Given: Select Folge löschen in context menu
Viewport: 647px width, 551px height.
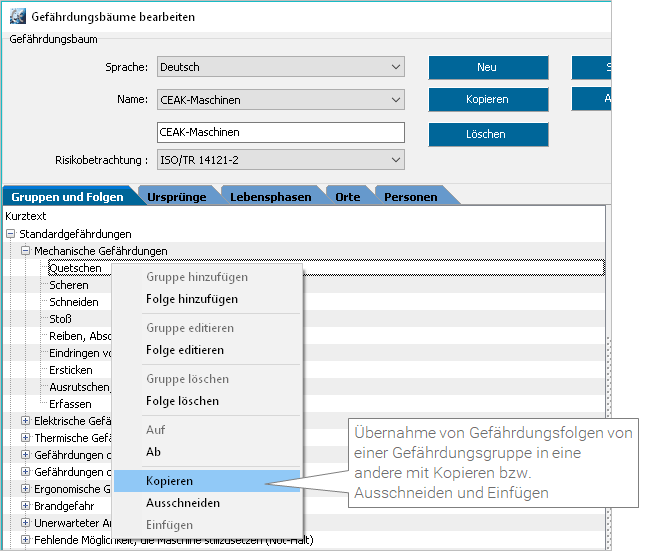Looking at the screenshot, I should [182, 401].
